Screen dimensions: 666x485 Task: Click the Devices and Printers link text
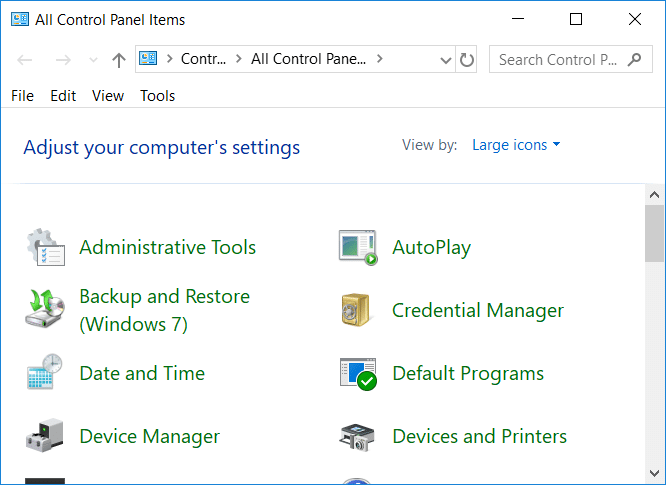479,436
